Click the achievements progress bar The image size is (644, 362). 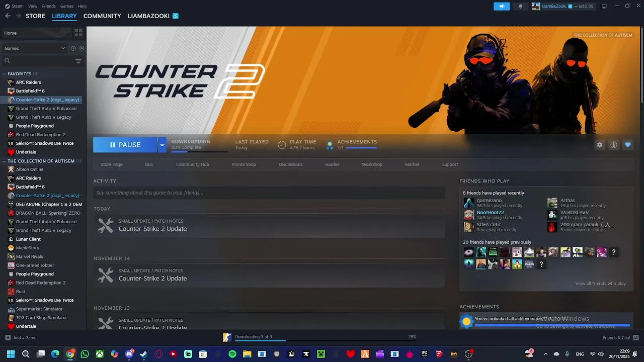pos(361,148)
